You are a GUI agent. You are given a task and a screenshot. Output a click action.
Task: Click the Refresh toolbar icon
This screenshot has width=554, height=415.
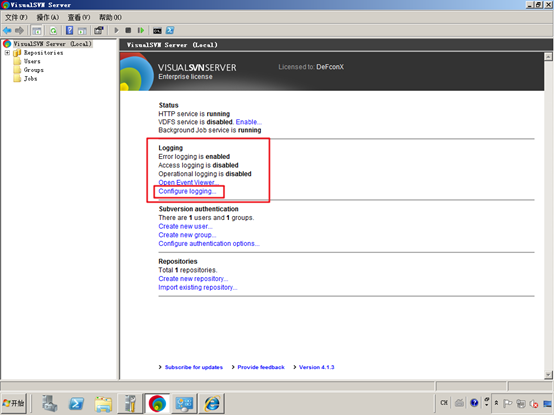click(x=53, y=31)
